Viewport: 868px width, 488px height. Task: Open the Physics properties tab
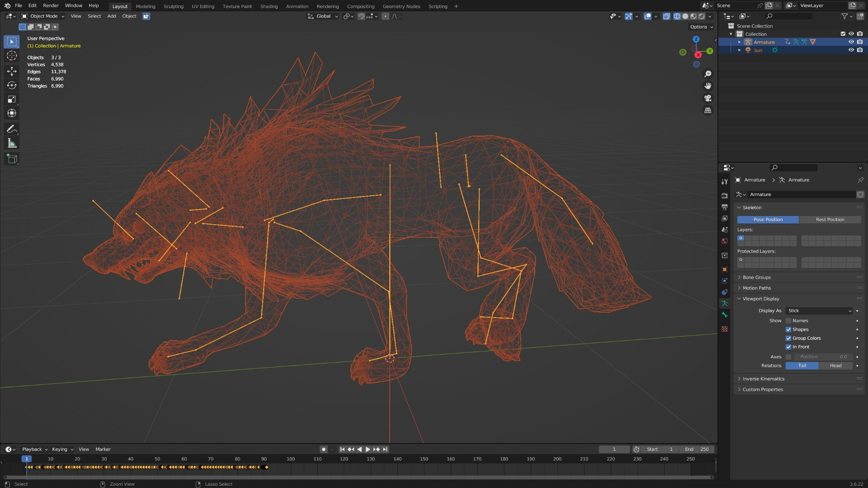725,281
